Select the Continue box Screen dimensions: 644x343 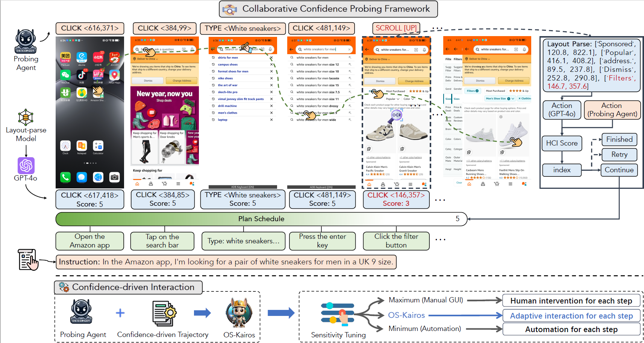point(619,170)
